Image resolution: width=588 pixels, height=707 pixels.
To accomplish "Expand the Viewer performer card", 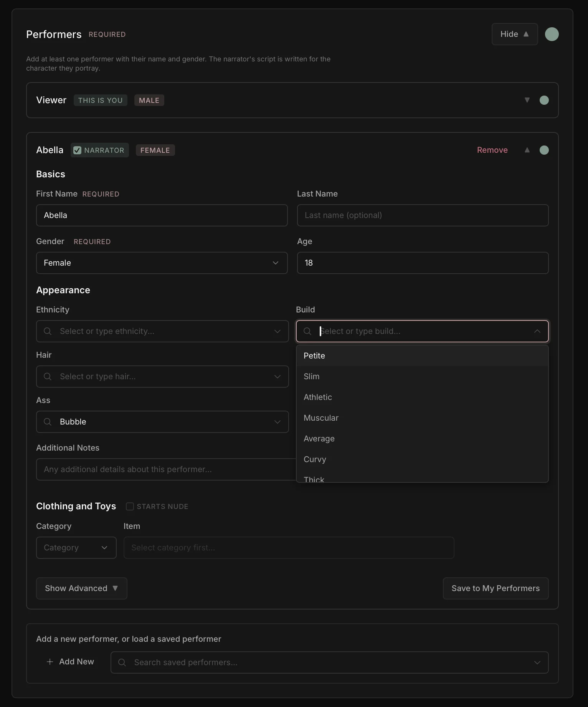I will (x=527, y=100).
